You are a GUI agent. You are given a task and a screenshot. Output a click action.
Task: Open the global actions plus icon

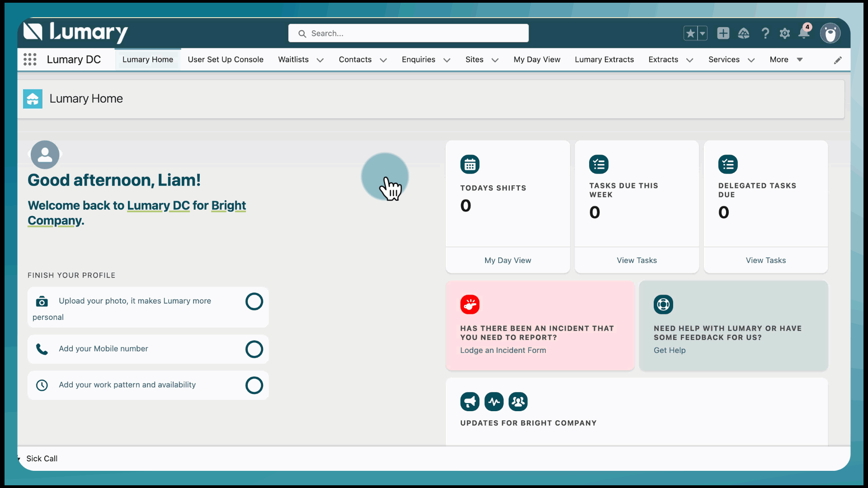click(723, 33)
